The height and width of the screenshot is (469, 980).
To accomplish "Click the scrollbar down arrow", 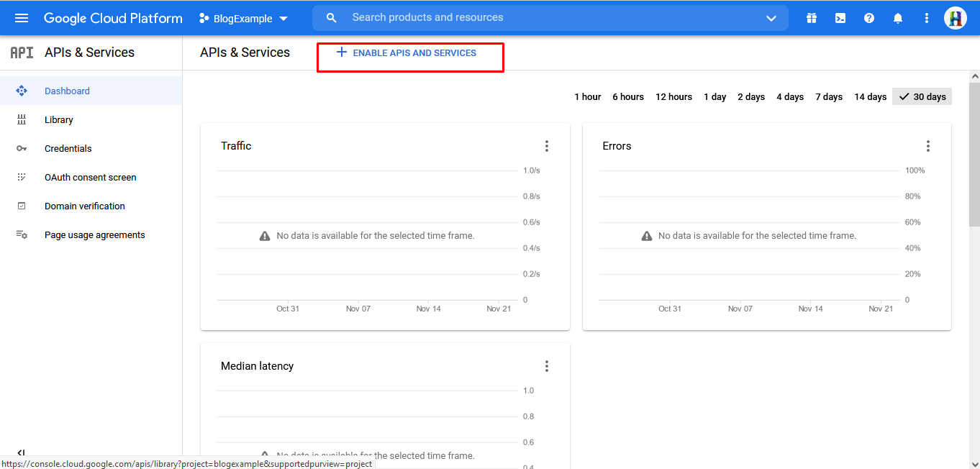I will click(x=974, y=463).
